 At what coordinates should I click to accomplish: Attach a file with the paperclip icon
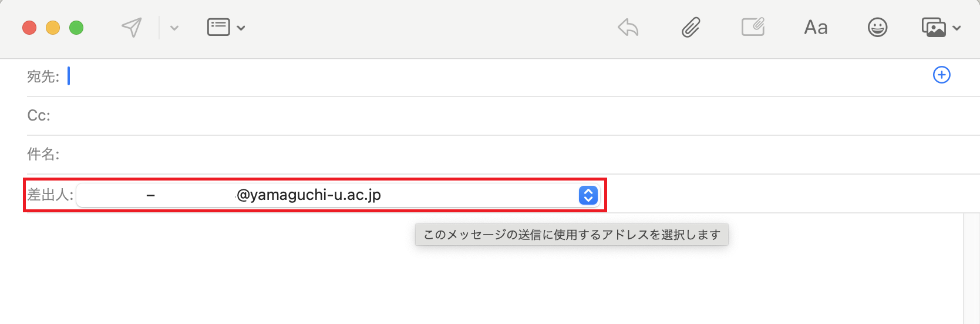pos(691,27)
